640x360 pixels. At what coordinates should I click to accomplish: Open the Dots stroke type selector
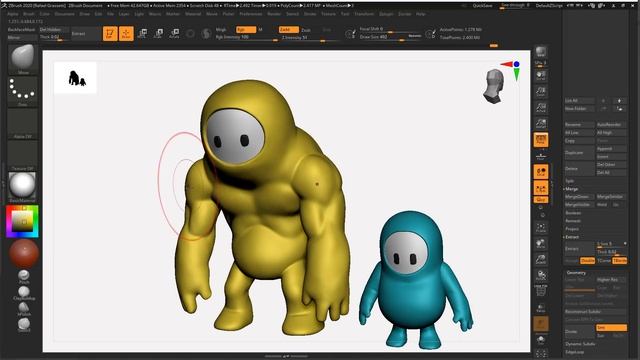(x=22, y=92)
